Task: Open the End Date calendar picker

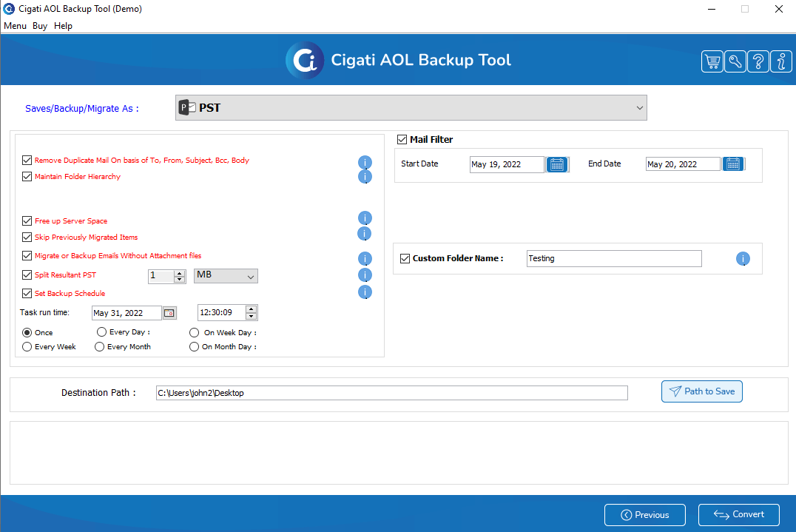Action: coord(733,164)
